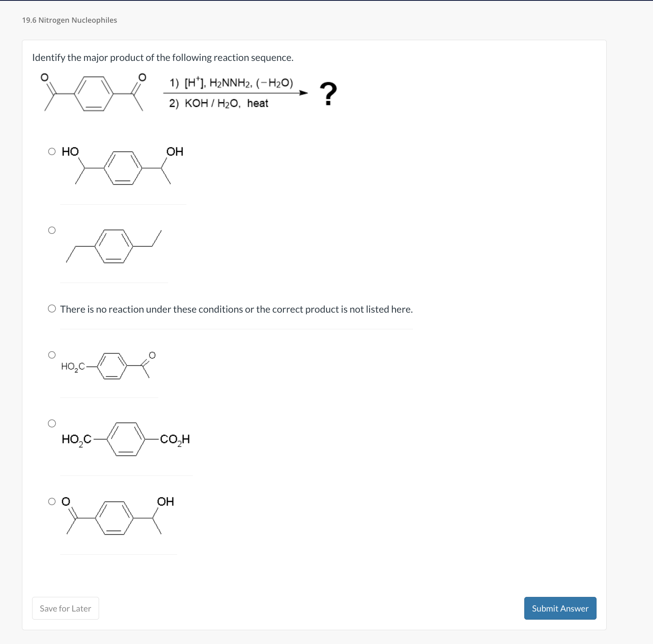Select the HO2C and CO2H diacid answer option

coord(52,424)
